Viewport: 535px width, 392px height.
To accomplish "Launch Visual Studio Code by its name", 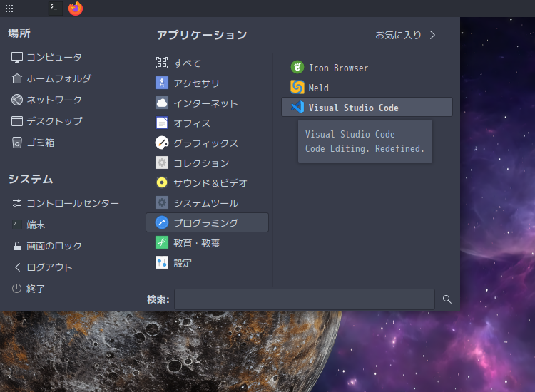I will pos(354,108).
